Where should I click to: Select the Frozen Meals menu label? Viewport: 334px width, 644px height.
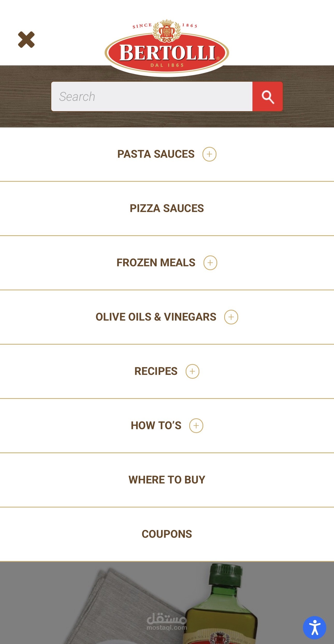point(156,263)
